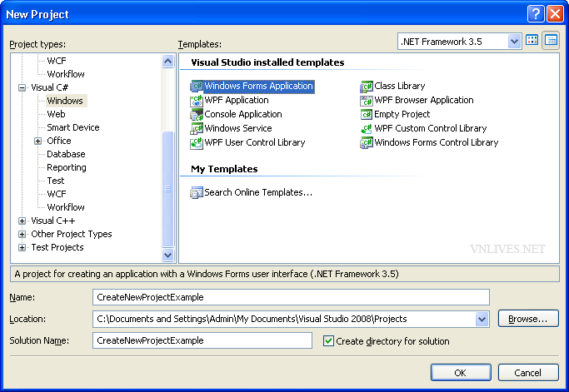Screen dimensions: 569x392
Task: Click the 'Empty Project' template name
Action: tap(402, 114)
